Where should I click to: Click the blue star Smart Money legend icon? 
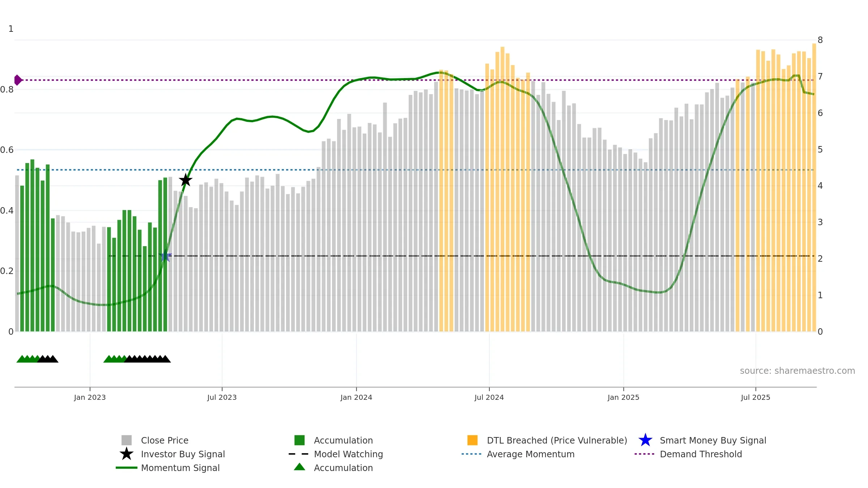(645, 440)
